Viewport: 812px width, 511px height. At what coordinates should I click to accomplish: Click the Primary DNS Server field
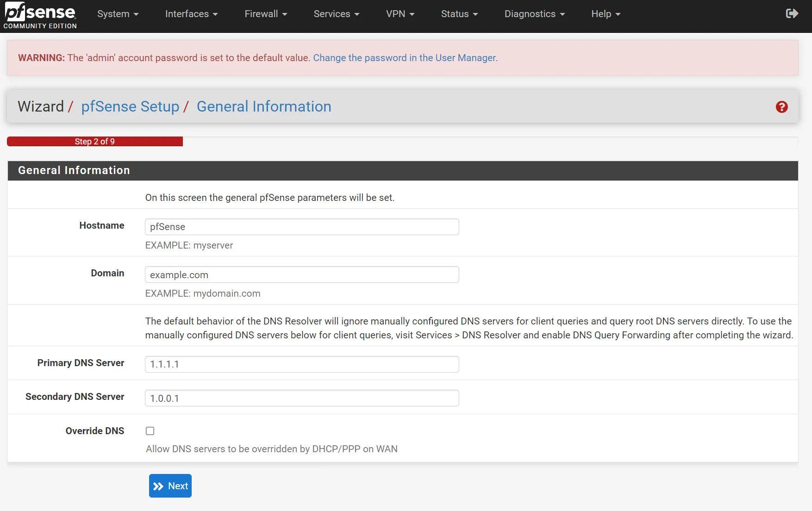click(301, 364)
